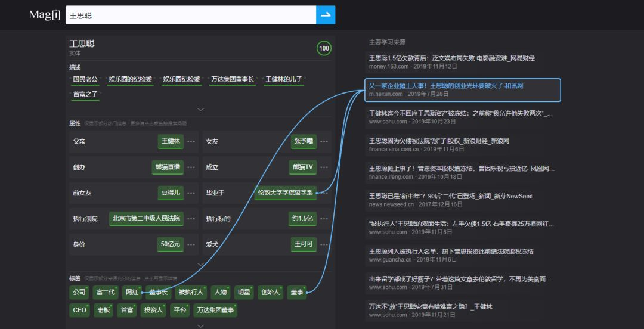
Task: Click the 王健林 value in 父亲 row
Action: click(171, 141)
